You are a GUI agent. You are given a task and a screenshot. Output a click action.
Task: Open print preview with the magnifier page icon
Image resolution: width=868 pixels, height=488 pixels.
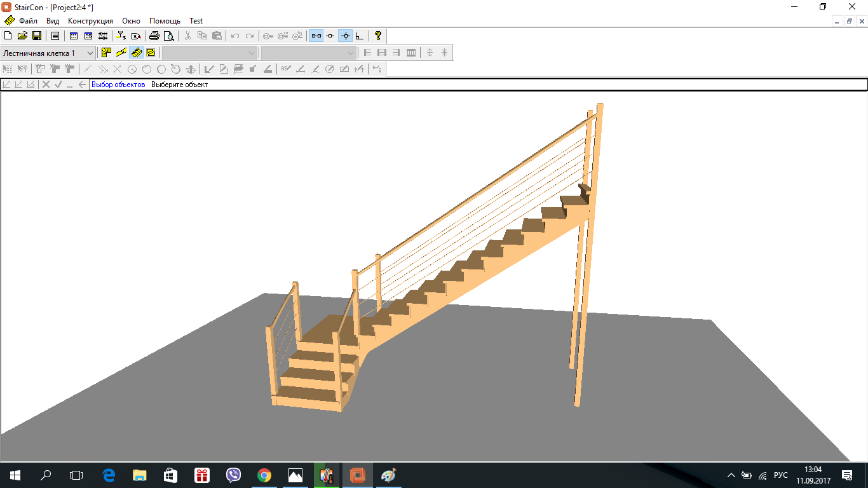click(168, 36)
